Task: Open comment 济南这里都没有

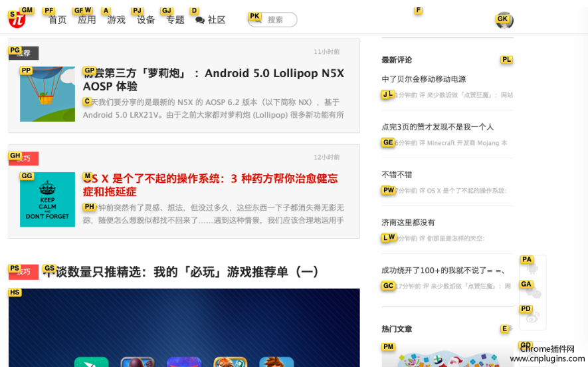Action: click(409, 223)
